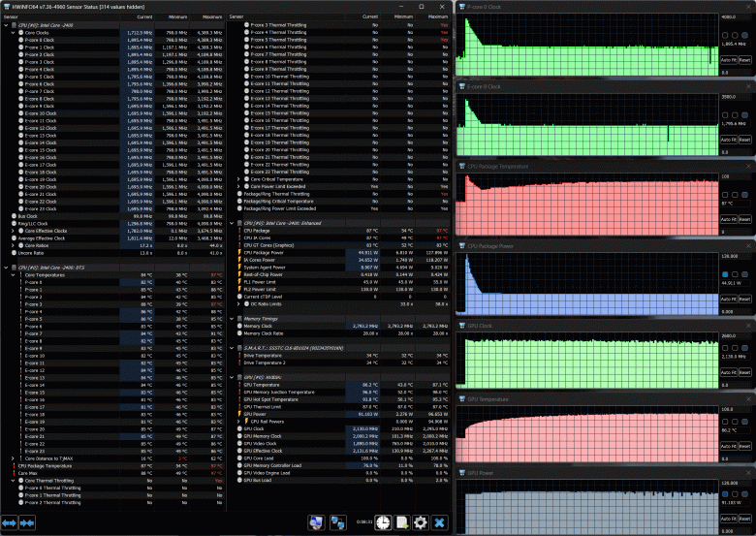Click the expand columns double-arrow icon
Viewport: 756px width, 536px height.
point(10,522)
